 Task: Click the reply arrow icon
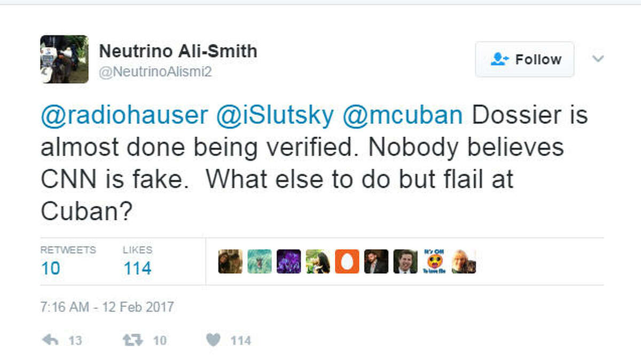[50, 340]
